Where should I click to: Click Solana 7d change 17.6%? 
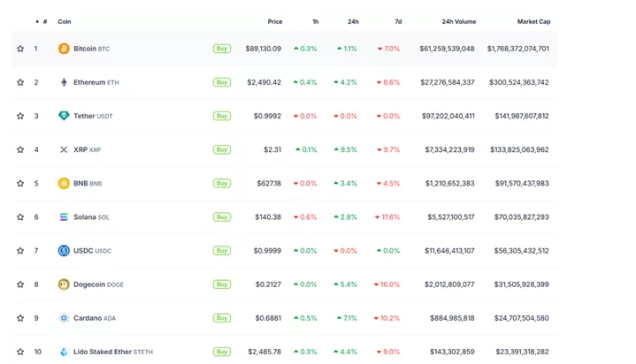point(387,216)
